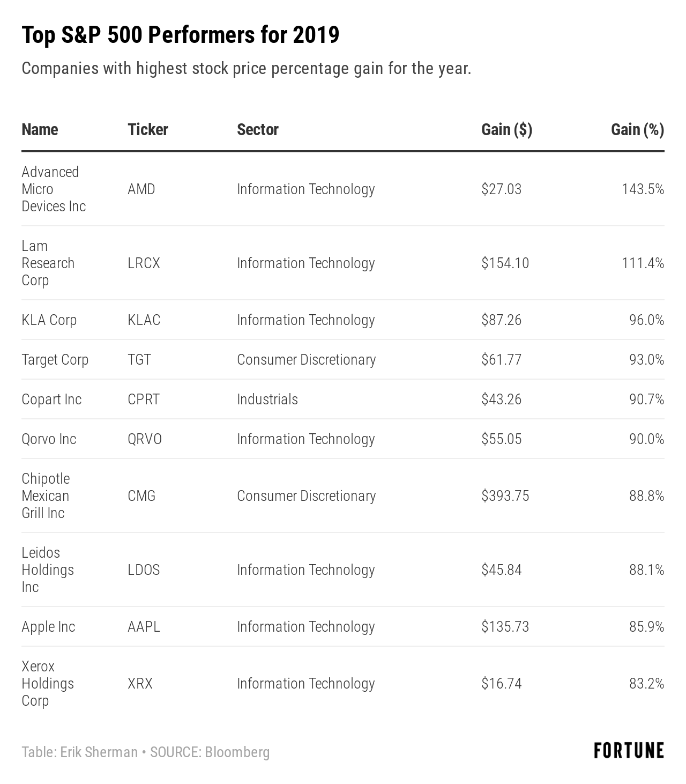The height and width of the screenshot is (784, 686).
Task: Click the Sector column header
Action: pyautogui.click(x=258, y=130)
